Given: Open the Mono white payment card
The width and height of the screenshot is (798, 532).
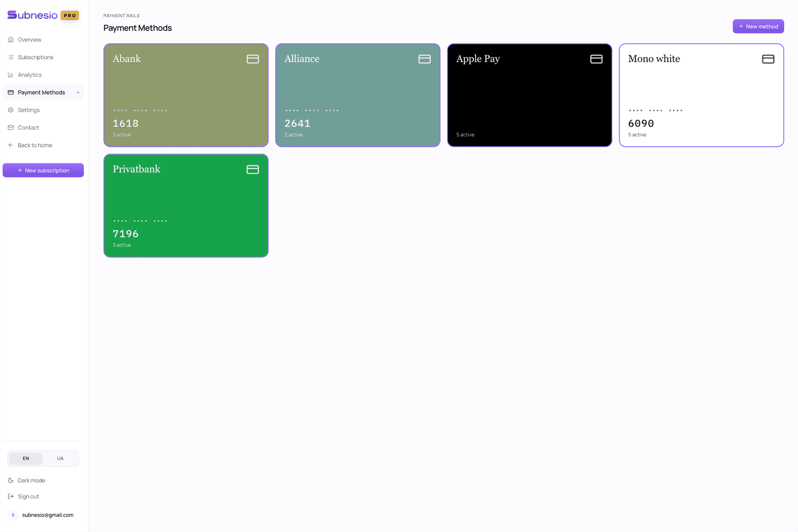Looking at the screenshot, I should pos(702,95).
